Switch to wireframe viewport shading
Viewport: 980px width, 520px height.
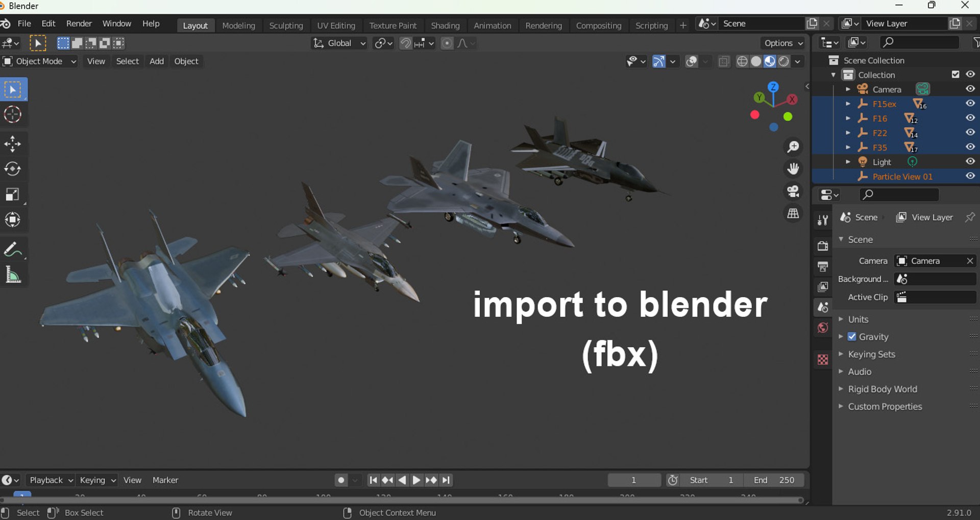click(x=743, y=62)
